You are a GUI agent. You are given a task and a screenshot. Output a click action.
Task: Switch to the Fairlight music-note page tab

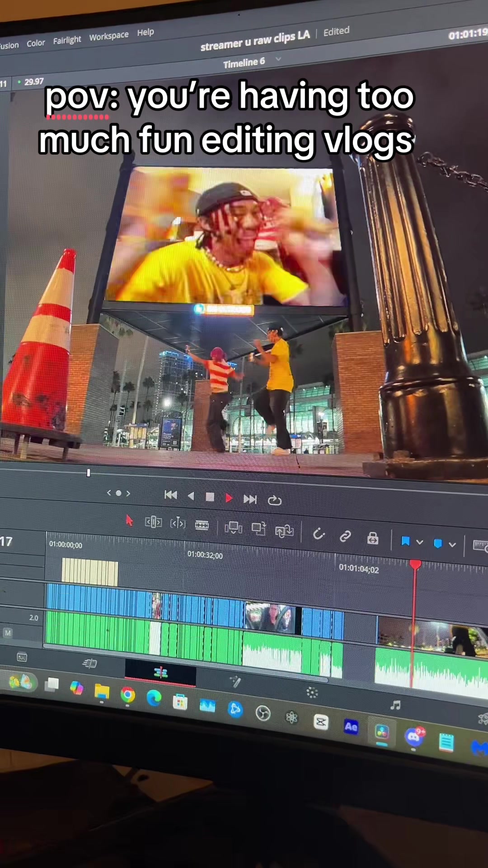pyautogui.click(x=395, y=705)
